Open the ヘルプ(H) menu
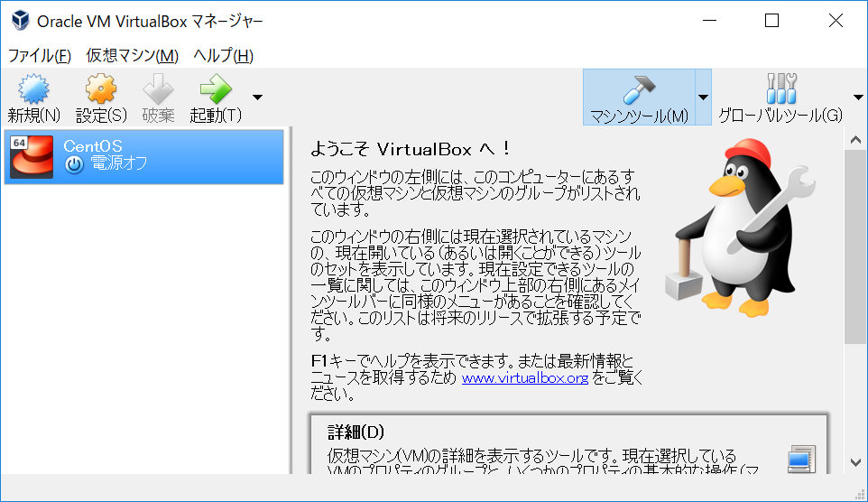The height and width of the screenshot is (502, 868). point(223,56)
